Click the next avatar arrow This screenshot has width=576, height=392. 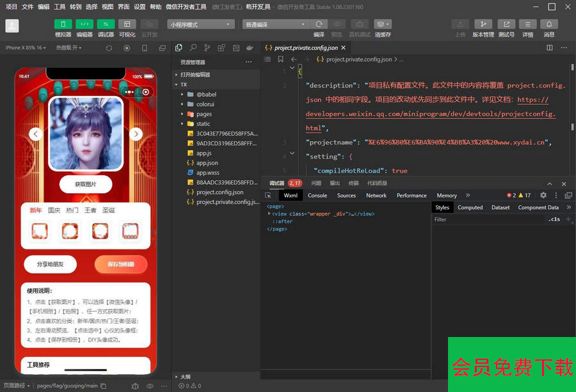pos(136,134)
